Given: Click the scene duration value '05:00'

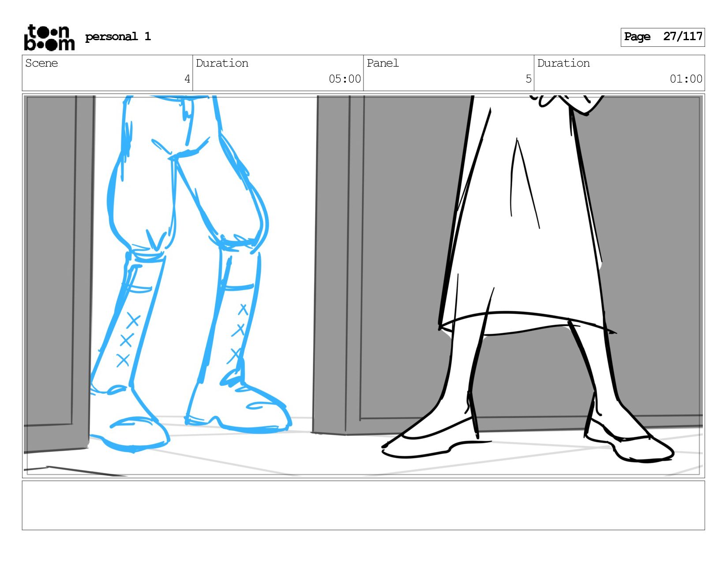Looking at the screenshot, I should point(345,79).
